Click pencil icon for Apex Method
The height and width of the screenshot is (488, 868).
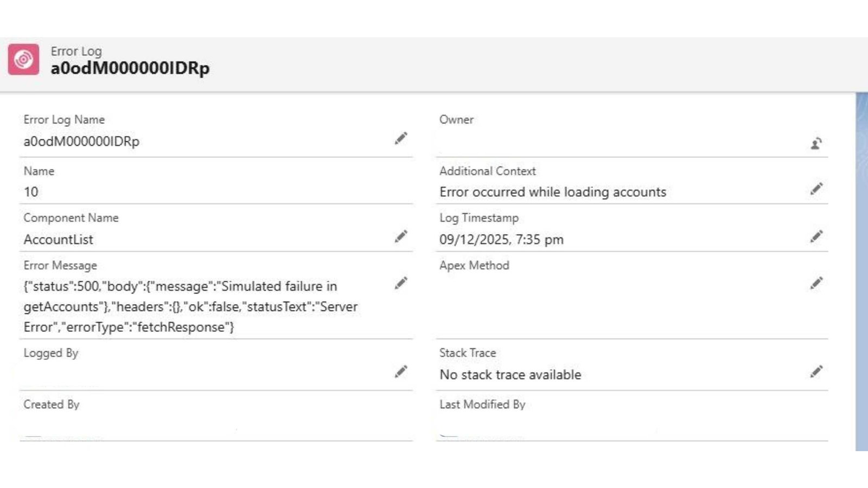tap(816, 283)
